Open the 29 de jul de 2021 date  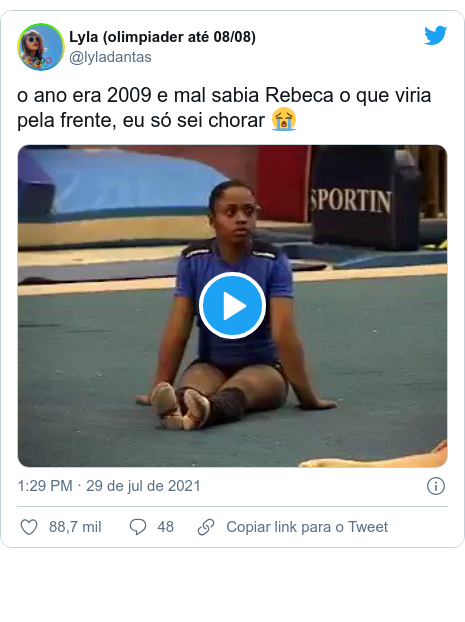coord(143,486)
